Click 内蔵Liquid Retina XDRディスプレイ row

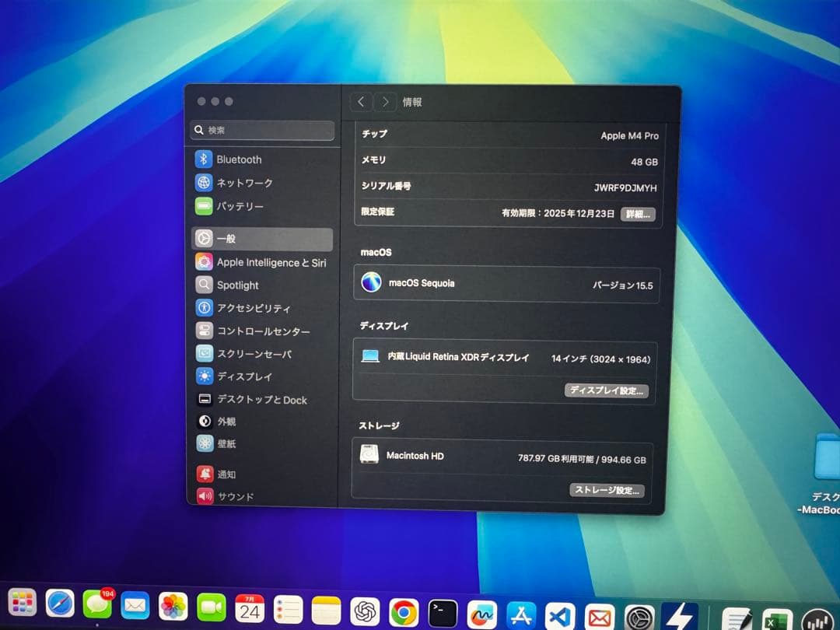(x=505, y=357)
